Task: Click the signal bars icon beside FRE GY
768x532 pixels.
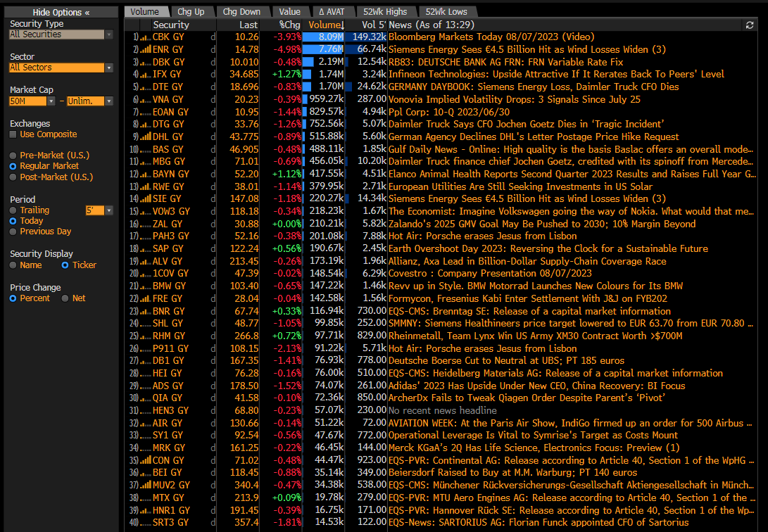Action: [146, 298]
